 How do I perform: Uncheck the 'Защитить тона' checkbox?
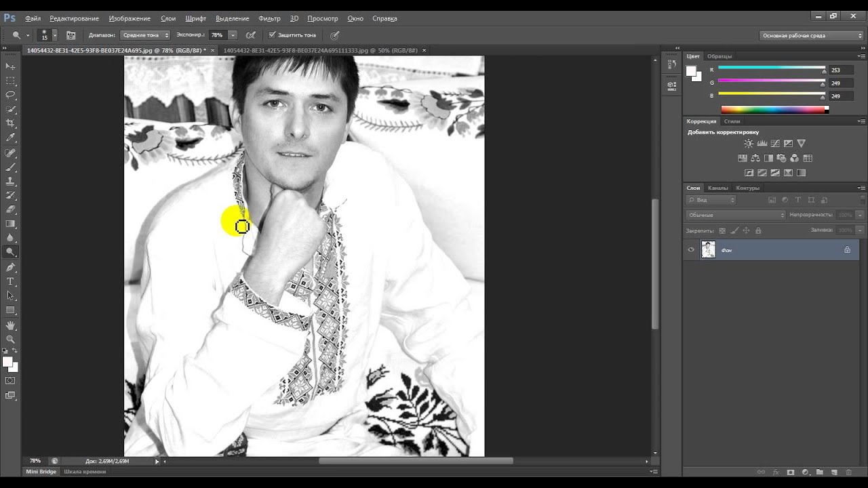point(272,35)
